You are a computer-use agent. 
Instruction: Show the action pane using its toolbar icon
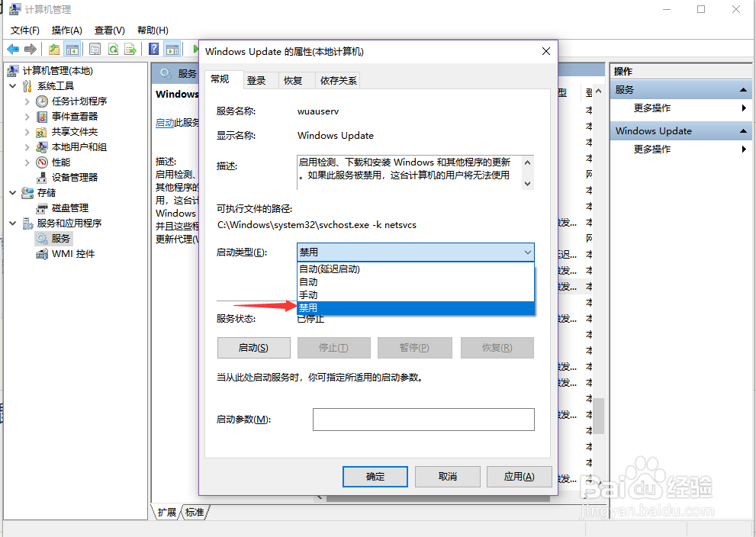173,48
